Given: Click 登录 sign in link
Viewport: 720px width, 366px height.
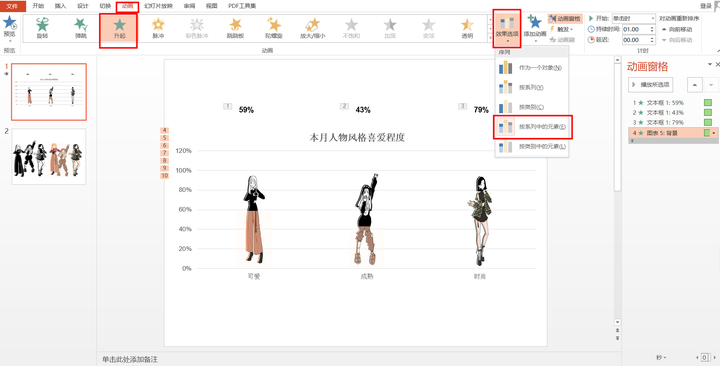Looking at the screenshot, I should (705, 6).
